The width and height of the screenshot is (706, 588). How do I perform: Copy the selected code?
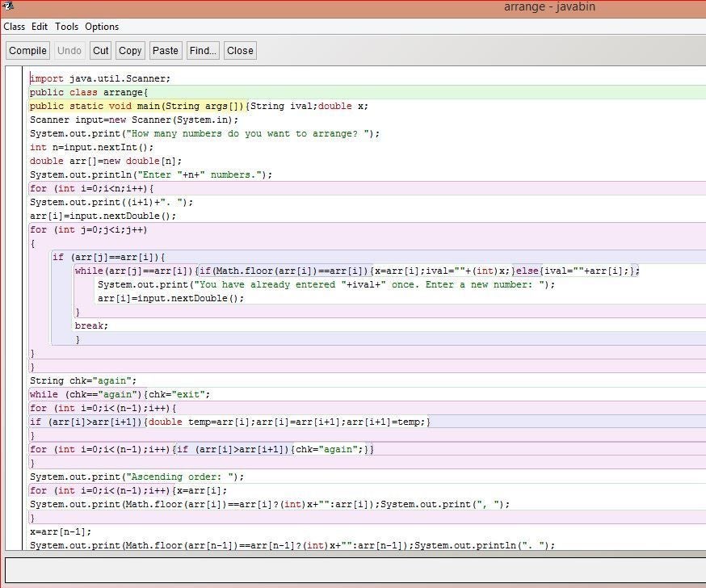coord(129,50)
